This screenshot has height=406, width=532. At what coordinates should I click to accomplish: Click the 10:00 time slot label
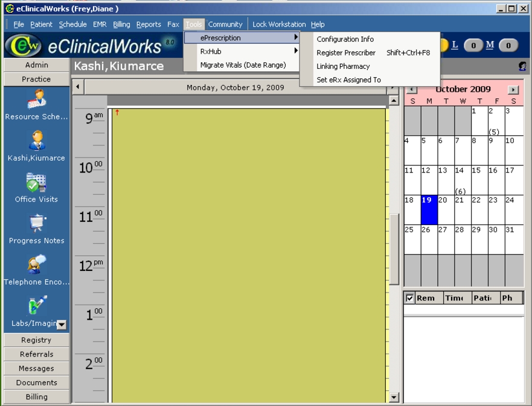click(x=91, y=167)
